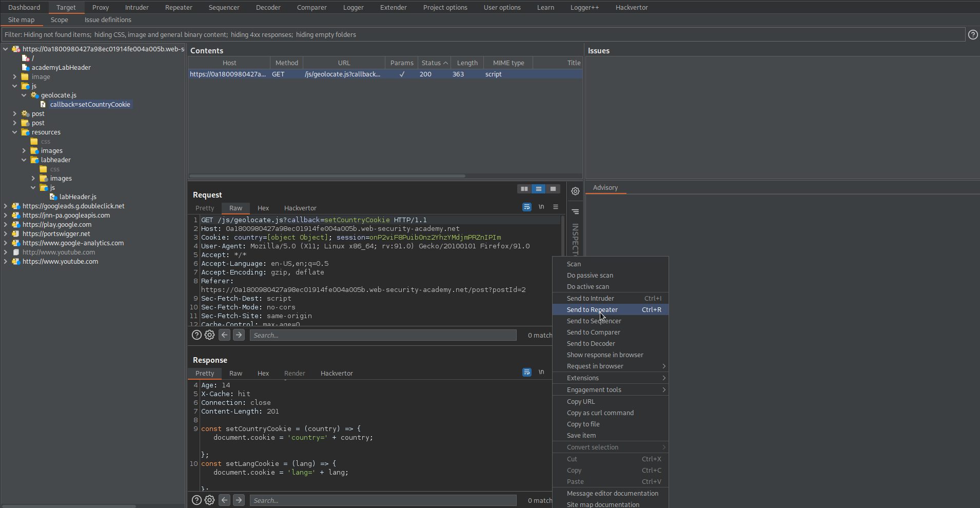Open the Hackvertor main tab
This screenshot has width=980, height=508.
click(632, 7)
